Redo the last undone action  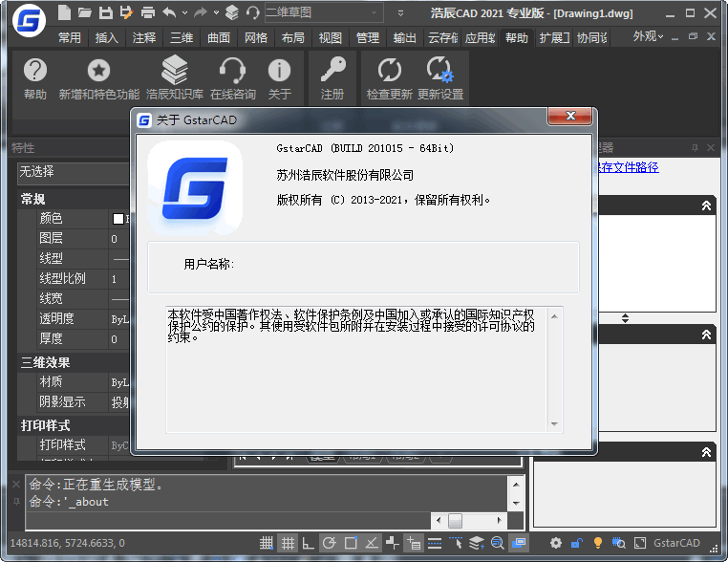[x=201, y=12]
